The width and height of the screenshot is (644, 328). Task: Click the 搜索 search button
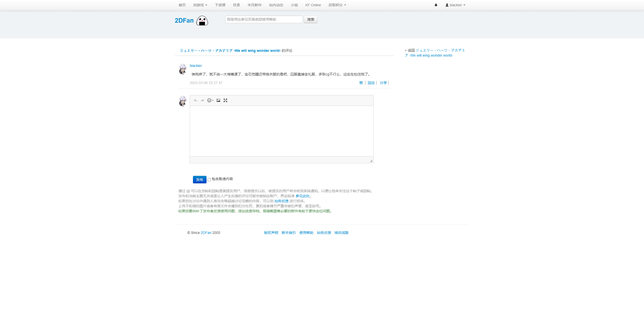click(310, 19)
